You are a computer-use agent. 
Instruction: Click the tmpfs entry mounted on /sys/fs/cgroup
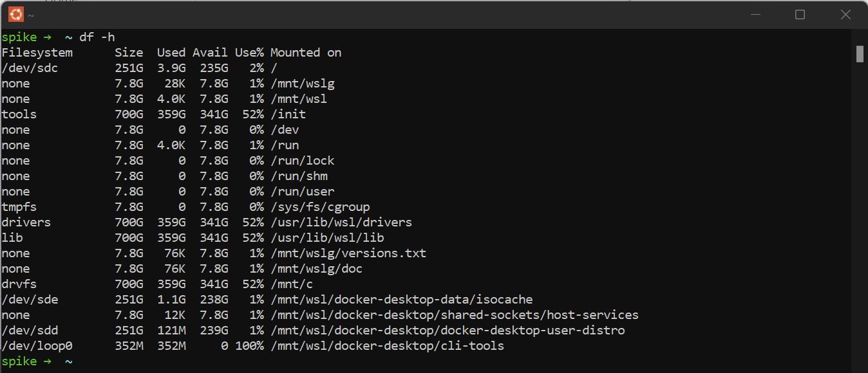[x=19, y=206]
